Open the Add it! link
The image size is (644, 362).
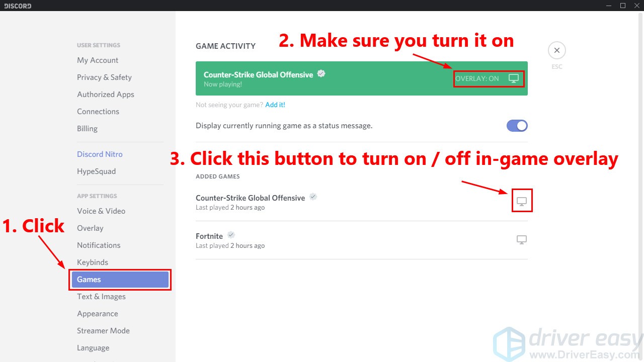(x=275, y=105)
